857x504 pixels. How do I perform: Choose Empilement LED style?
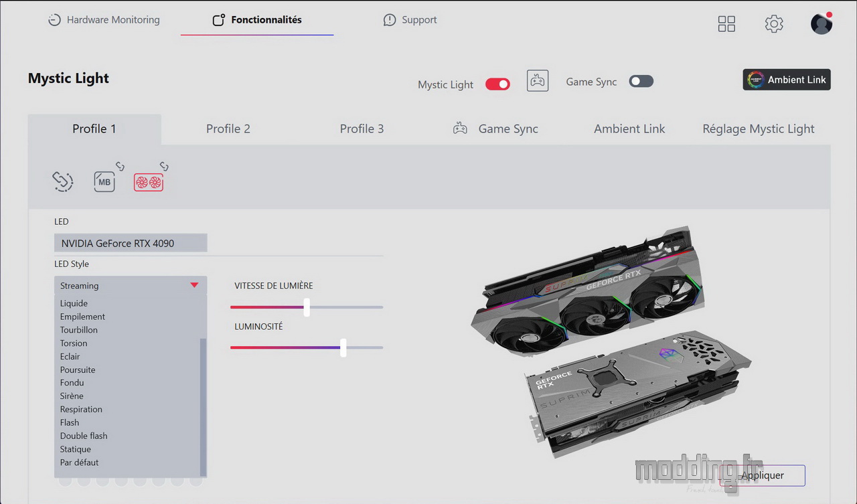pyautogui.click(x=82, y=317)
